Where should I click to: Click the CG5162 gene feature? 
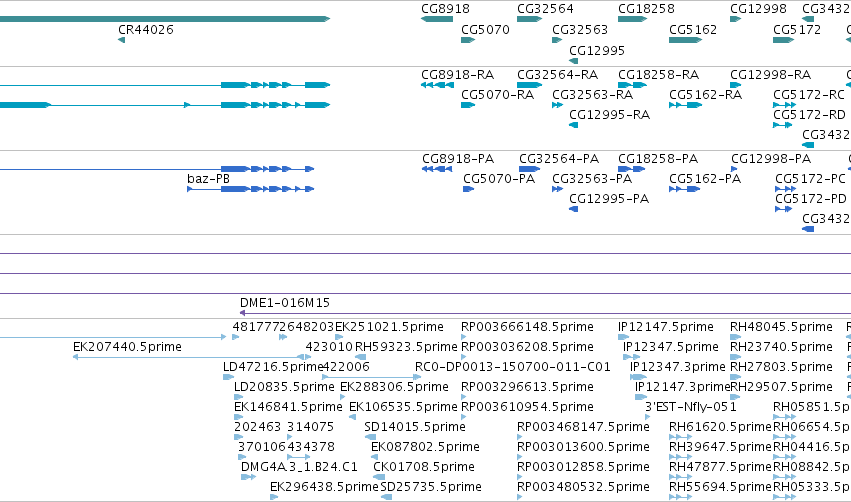pyautogui.click(x=685, y=40)
